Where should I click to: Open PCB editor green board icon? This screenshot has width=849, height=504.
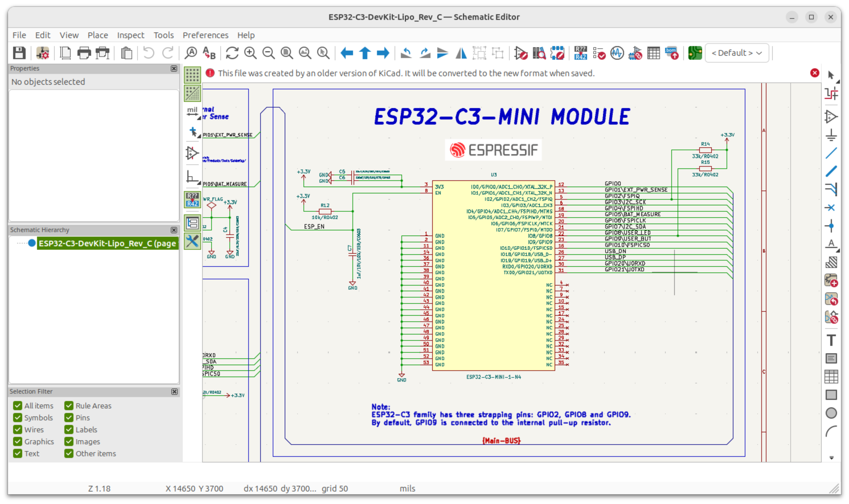[x=695, y=53]
